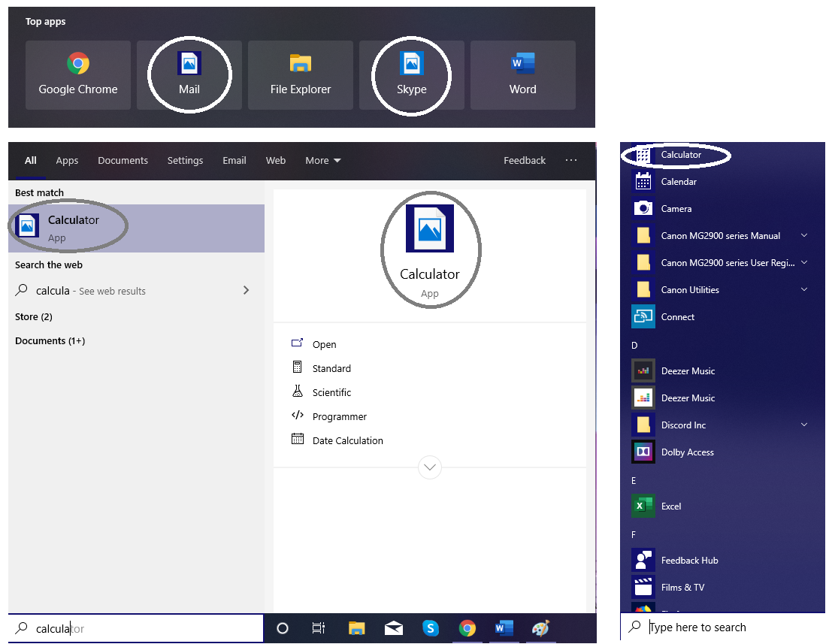Switch to the Settings search tab

click(185, 160)
